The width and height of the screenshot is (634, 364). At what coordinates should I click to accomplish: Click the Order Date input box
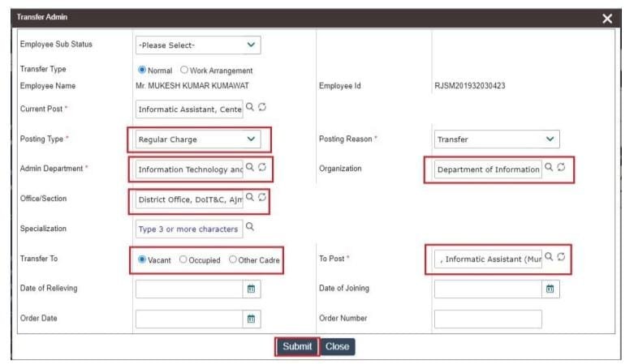coord(189,319)
